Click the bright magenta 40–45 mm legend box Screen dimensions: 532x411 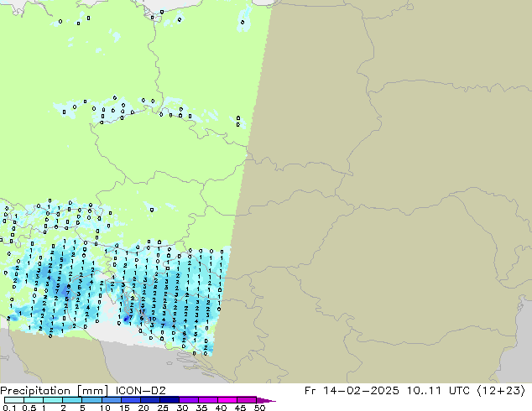[x=227, y=400]
